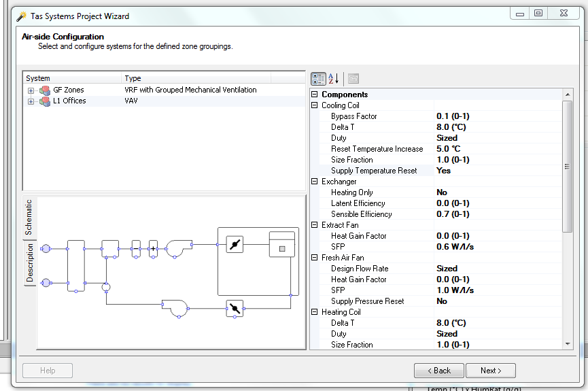588x391 pixels.
Task: Click the supply fan component in schematic
Action: [x=179, y=249]
